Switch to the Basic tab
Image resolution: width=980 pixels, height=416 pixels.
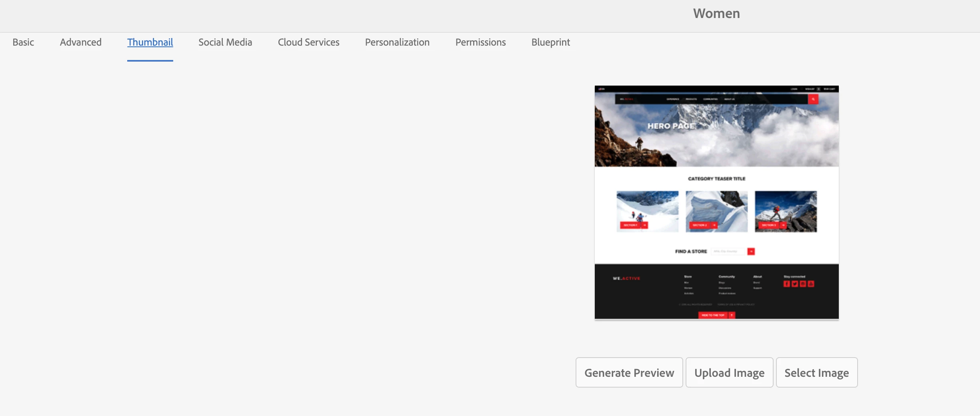pos(23,42)
